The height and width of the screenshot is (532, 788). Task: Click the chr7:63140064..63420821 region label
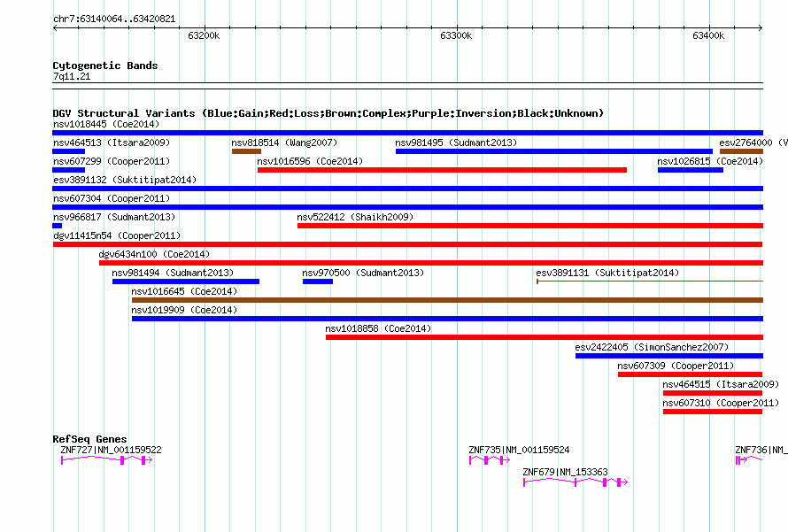(114, 19)
